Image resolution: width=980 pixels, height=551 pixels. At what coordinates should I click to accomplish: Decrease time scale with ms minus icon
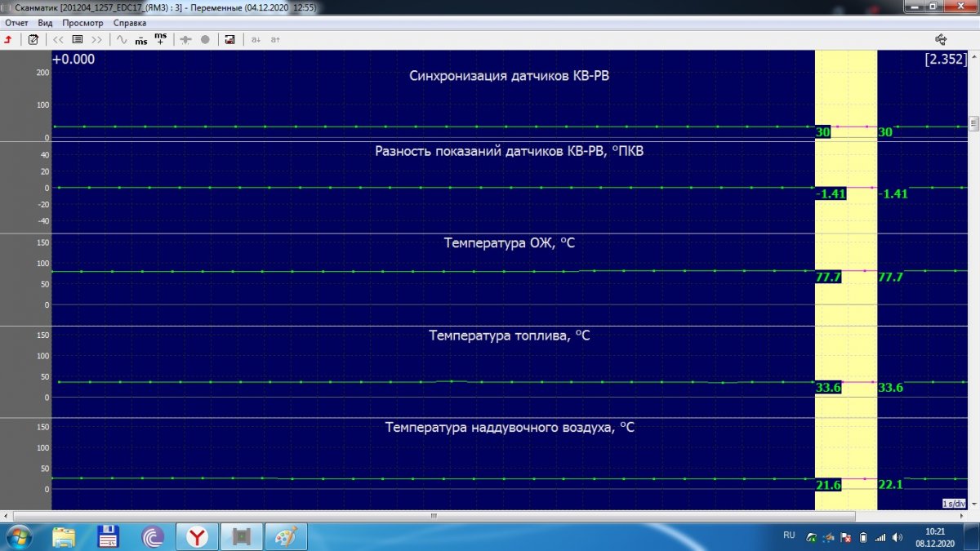141,39
